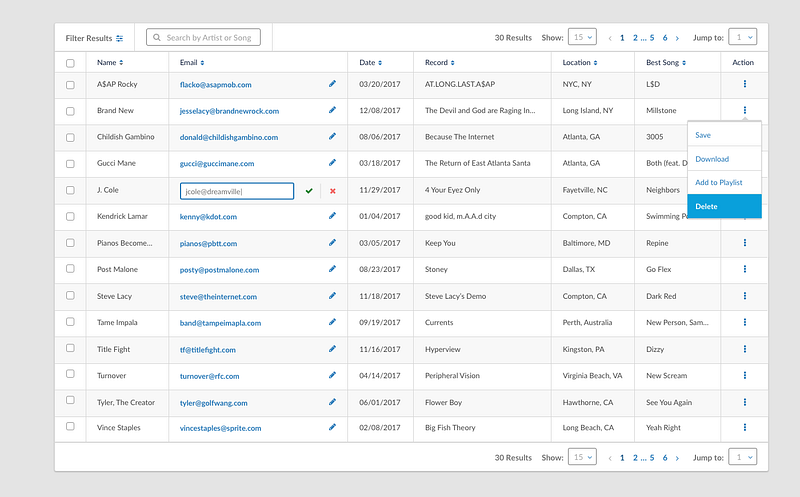Check the J. Cole row checkbox
The width and height of the screenshot is (800, 497).
(70, 190)
